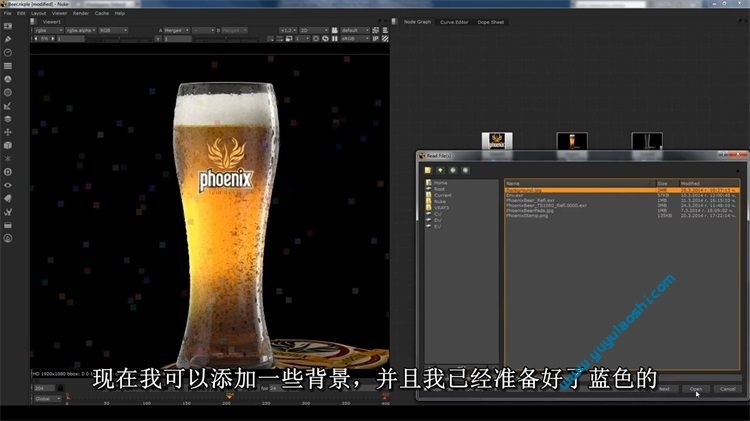This screenshot has height=421, width=750.
Task: Open the Time nodes toolbar menu
Action: click(x=8, y=53)
